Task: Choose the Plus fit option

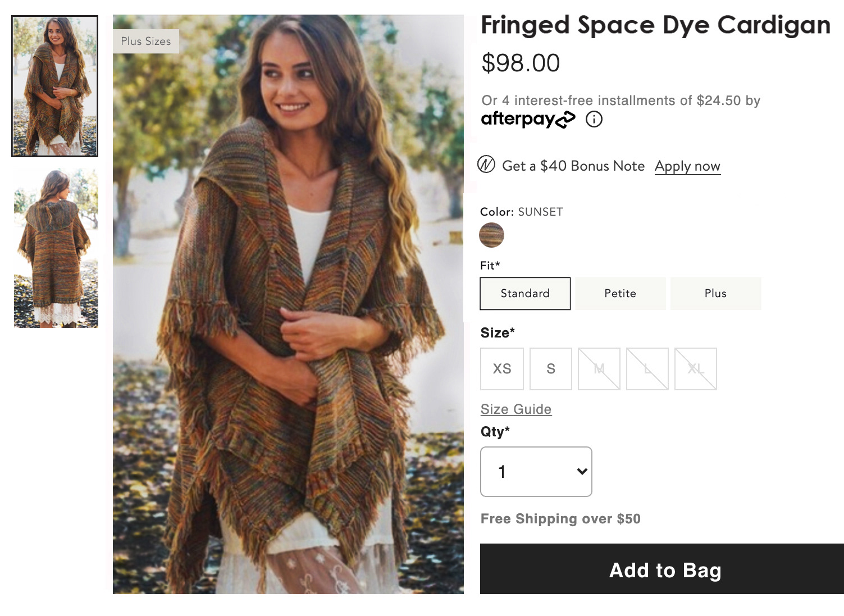Action: [x=715, y=293]
